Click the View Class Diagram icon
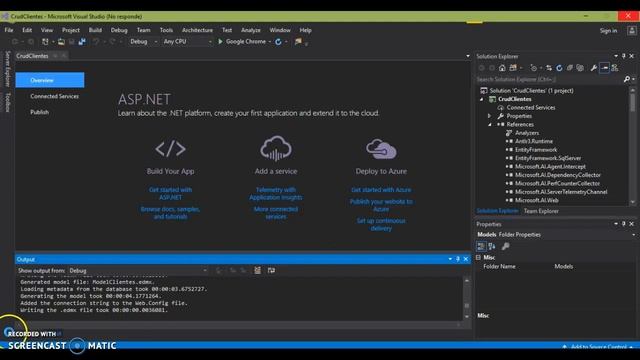Viewport: 640px width, 360px height. 615,68
